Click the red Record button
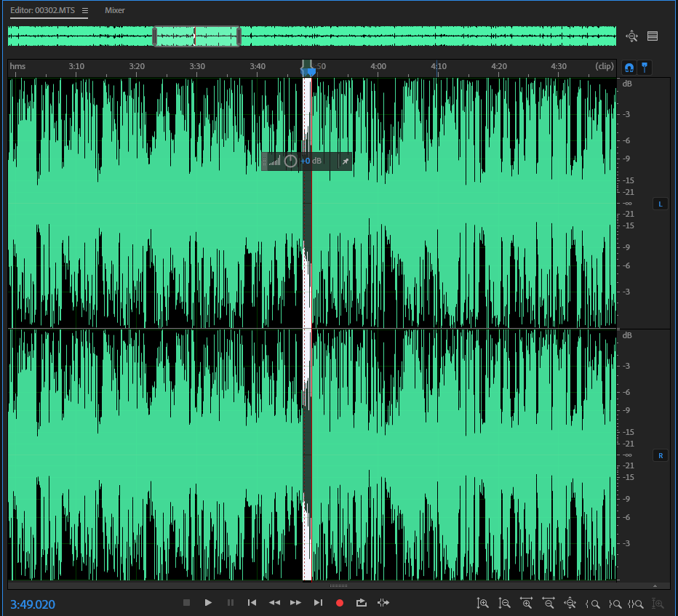 tap(339, 603)
